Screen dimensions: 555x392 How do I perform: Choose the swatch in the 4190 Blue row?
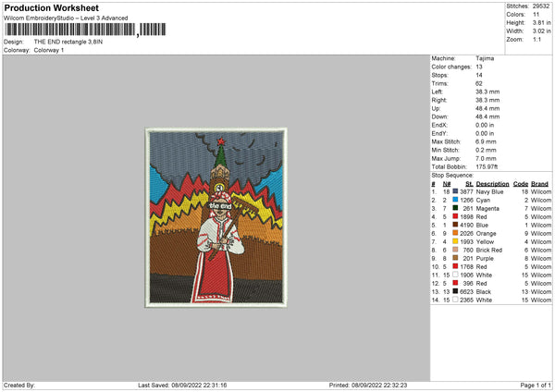pyautogui.click(x=455, y=225)
